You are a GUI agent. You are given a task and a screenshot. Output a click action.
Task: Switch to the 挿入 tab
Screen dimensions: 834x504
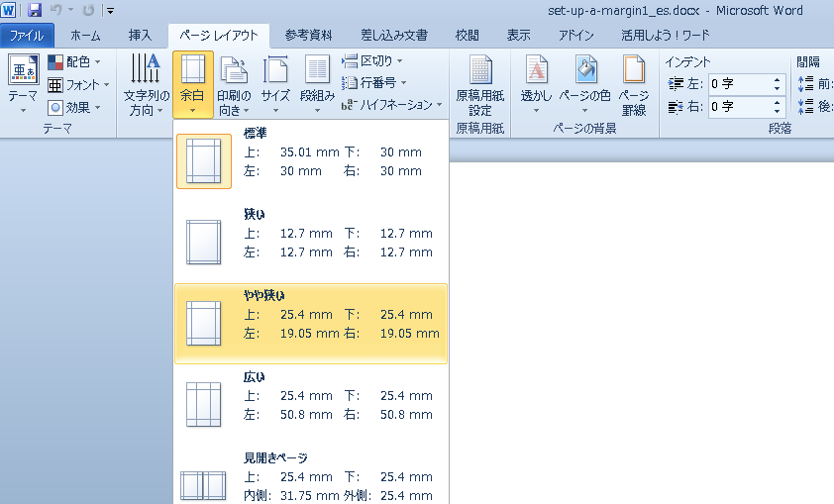(x=140, y=36)
